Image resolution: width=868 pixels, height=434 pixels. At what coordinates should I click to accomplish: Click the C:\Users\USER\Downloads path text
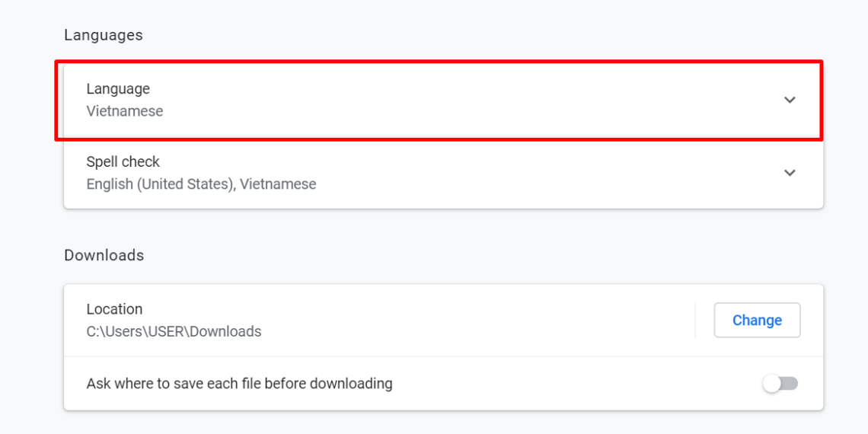174,332
